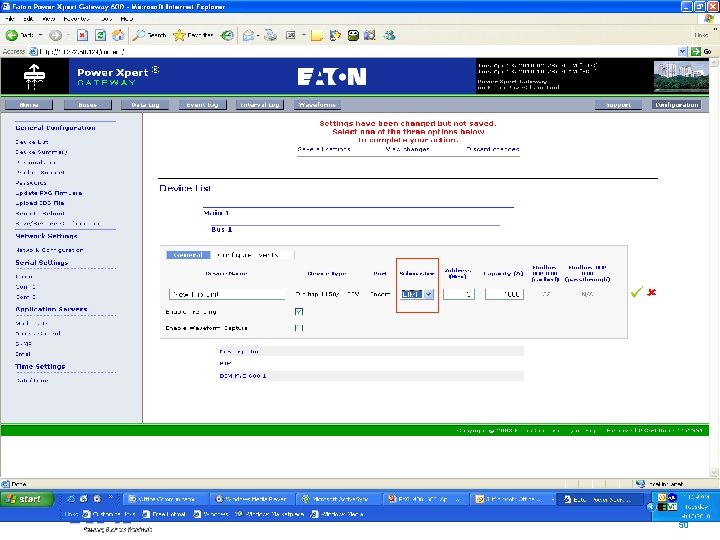This screenshot has height=540, width=720.
Task: Open the File menu
Action: coord(10,19)
